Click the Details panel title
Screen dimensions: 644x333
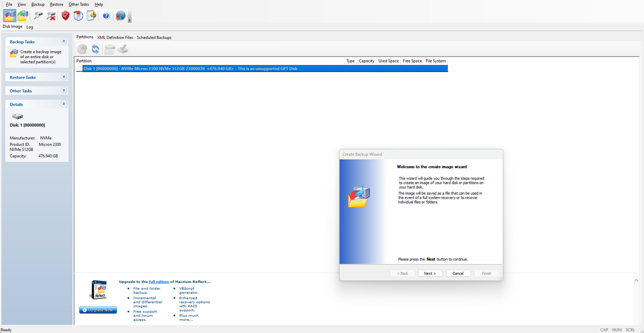point(16,104)
